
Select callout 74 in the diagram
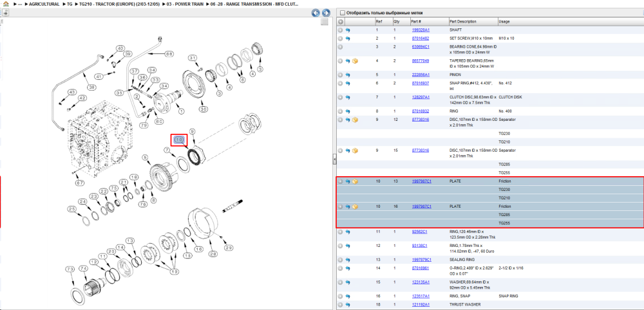point(84,269)
